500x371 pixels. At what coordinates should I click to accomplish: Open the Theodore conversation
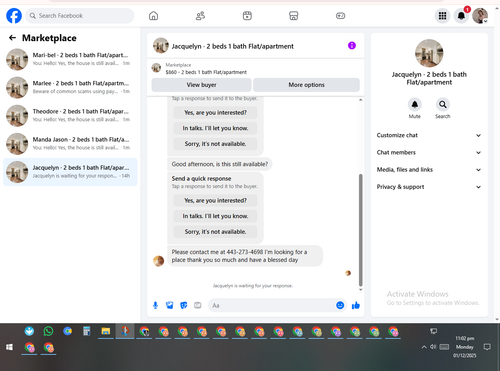(70, 116)
